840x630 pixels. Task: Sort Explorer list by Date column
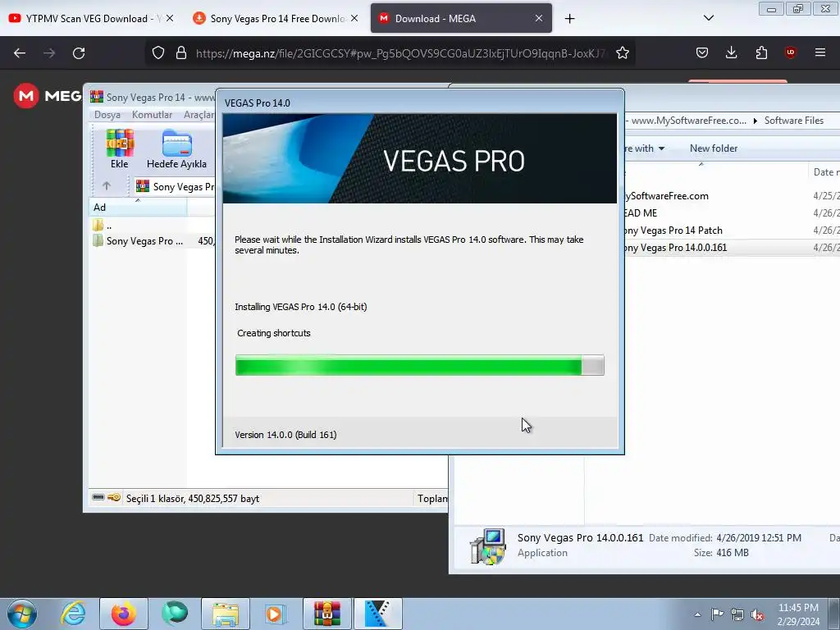tap(824, 172)
